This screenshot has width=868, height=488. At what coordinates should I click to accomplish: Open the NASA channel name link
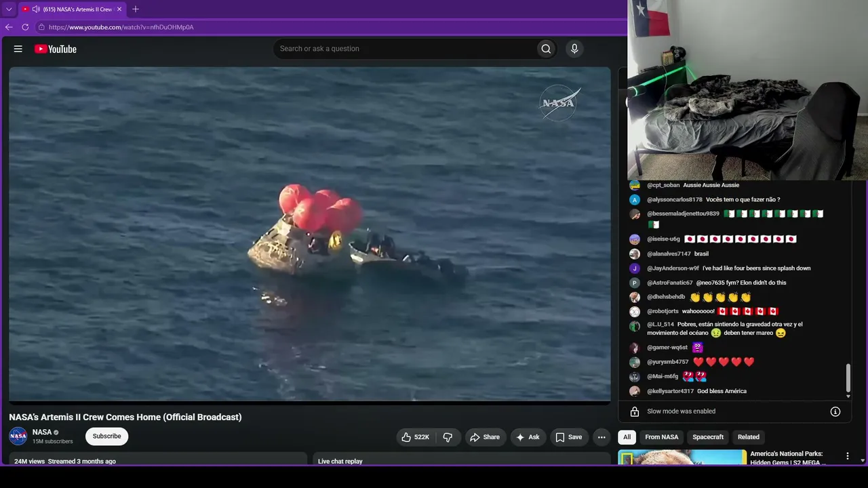[42, 432]
